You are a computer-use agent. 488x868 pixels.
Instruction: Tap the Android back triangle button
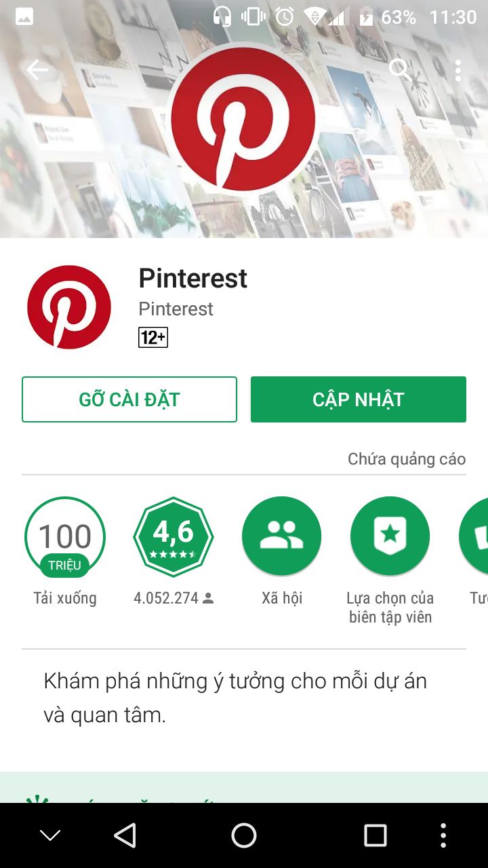click(125, 835)
